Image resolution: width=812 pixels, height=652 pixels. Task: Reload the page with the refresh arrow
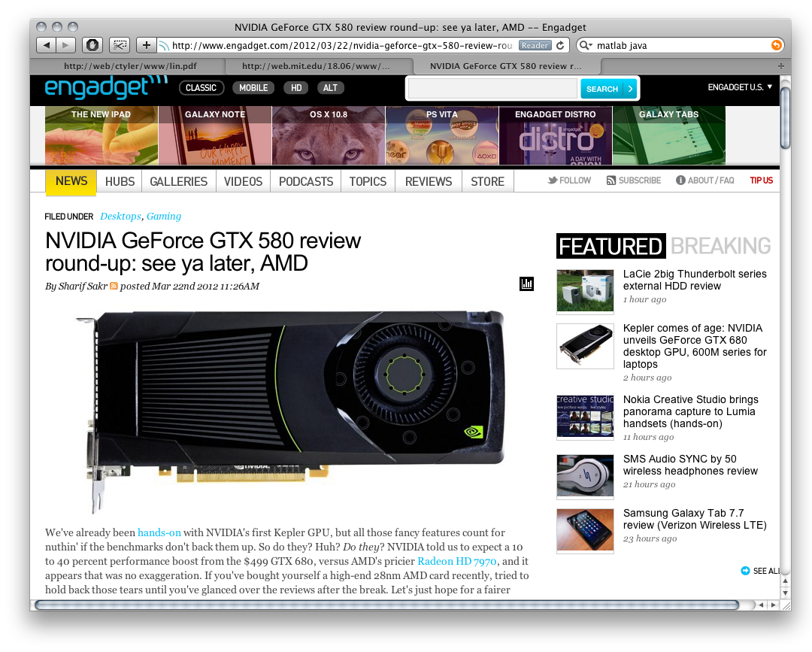point(560,46)
